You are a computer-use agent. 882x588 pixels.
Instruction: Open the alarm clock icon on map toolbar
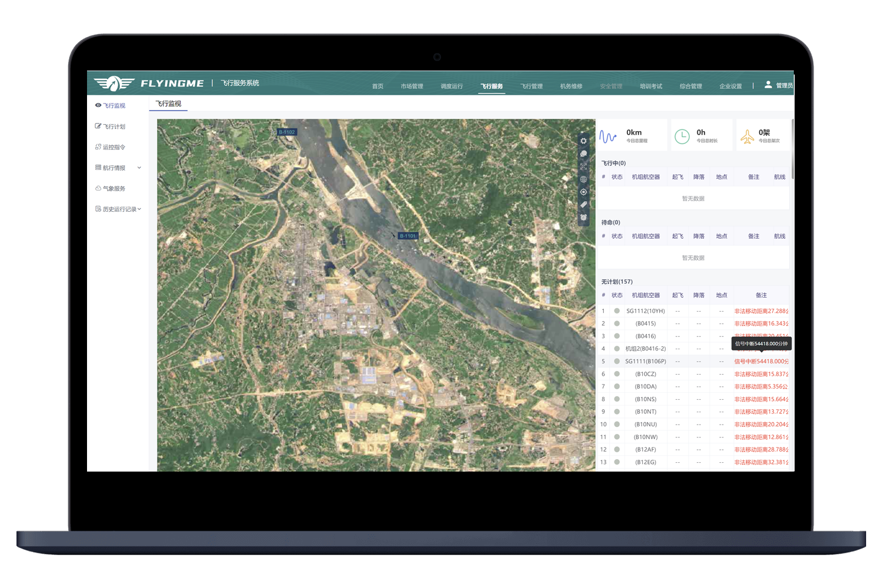[x=583, y=218]
